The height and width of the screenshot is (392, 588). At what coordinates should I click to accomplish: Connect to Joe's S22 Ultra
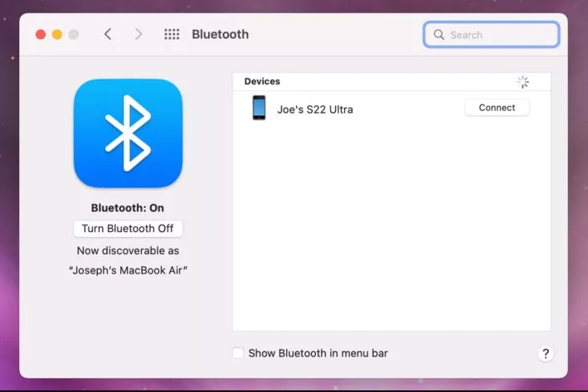pyautogui.click(x=497, y=108)
